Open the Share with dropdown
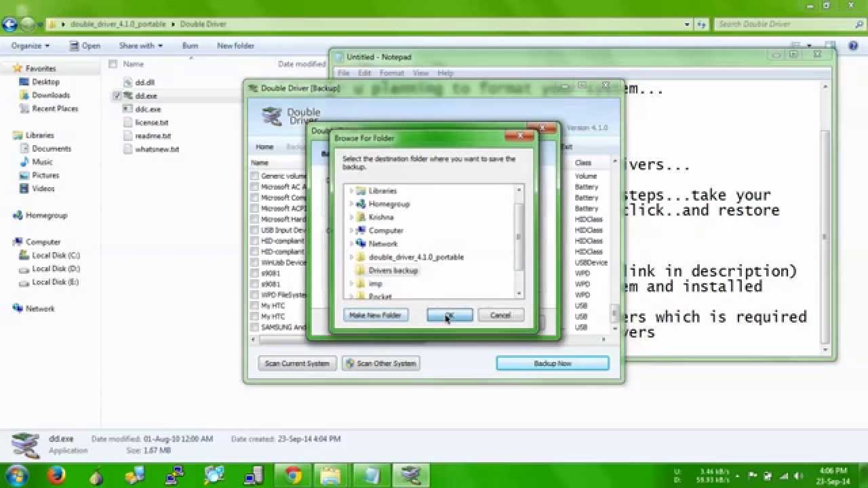The height and width of the screenshot is (488, 868). [x=140, y=46]
